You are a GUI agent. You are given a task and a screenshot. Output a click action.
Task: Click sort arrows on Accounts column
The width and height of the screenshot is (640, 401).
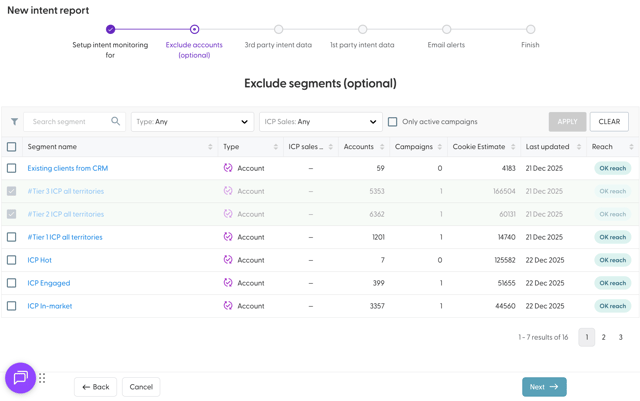[x=382, y=147]
